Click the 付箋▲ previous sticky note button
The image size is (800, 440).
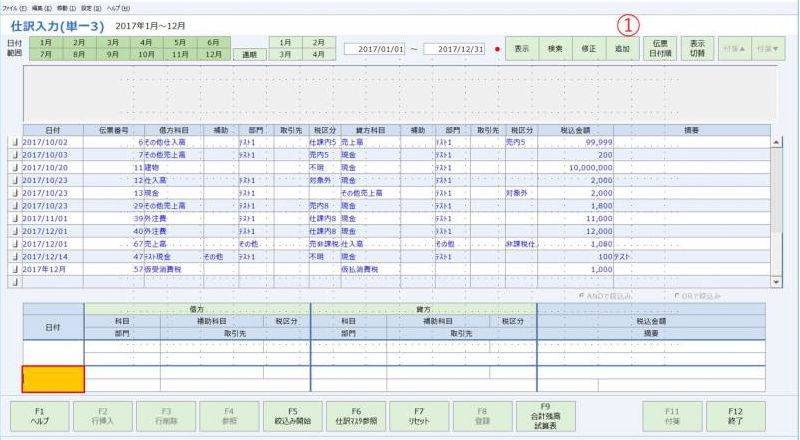[735, 49]
